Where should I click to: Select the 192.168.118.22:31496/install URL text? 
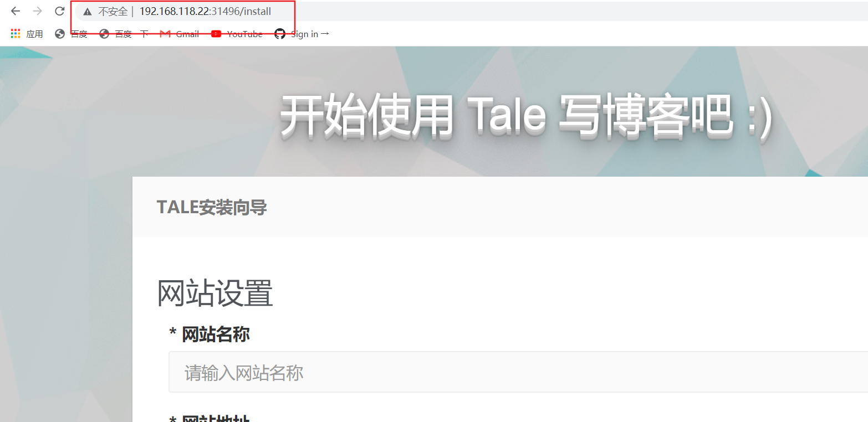(205, 12)
